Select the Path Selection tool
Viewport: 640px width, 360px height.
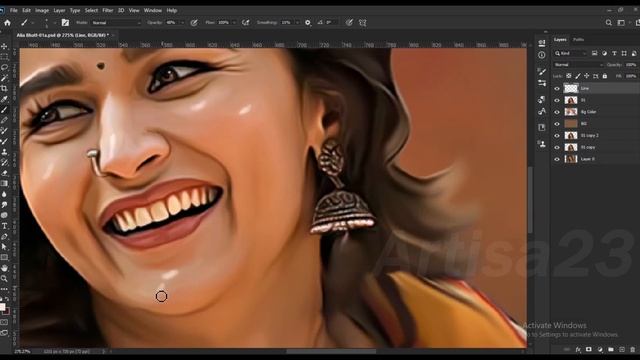tap(4, 247)
